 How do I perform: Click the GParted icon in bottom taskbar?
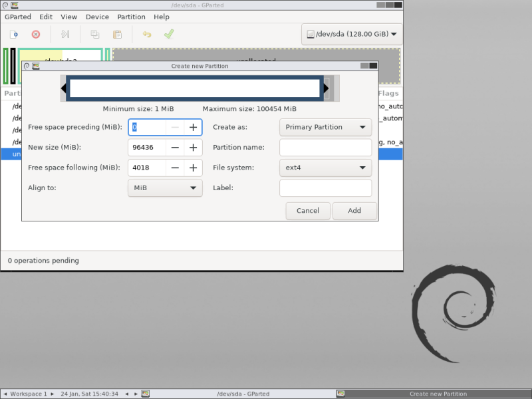[x=145, y=394]
